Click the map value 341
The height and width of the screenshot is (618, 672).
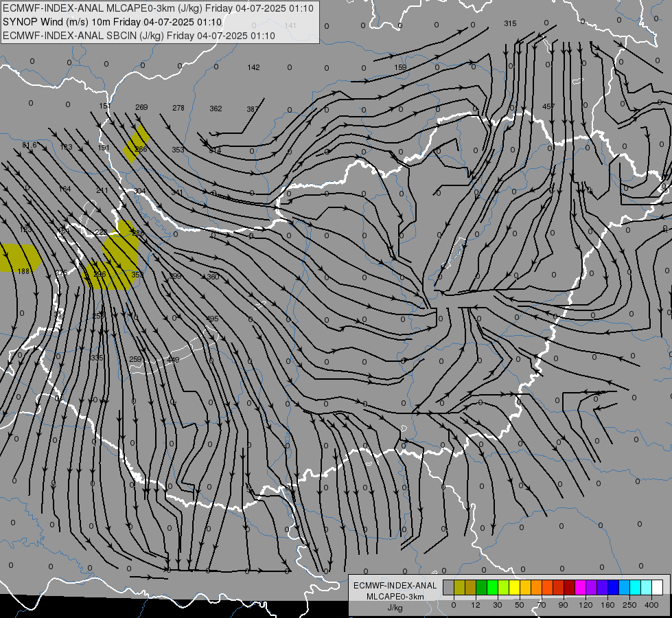(177, 192)
